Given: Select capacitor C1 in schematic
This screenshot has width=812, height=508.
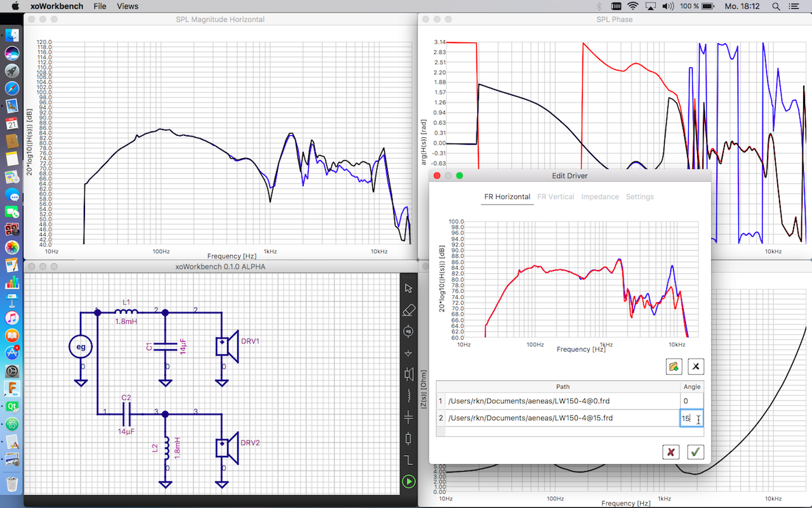Looking at the screenshot, I should pos(165,347).
